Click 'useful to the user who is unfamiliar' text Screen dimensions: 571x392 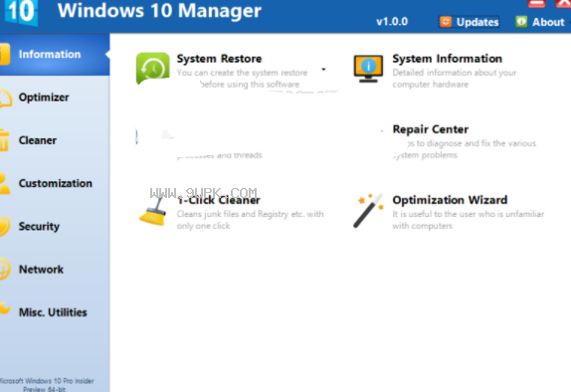pyautogui.click(x=468, y=220)
